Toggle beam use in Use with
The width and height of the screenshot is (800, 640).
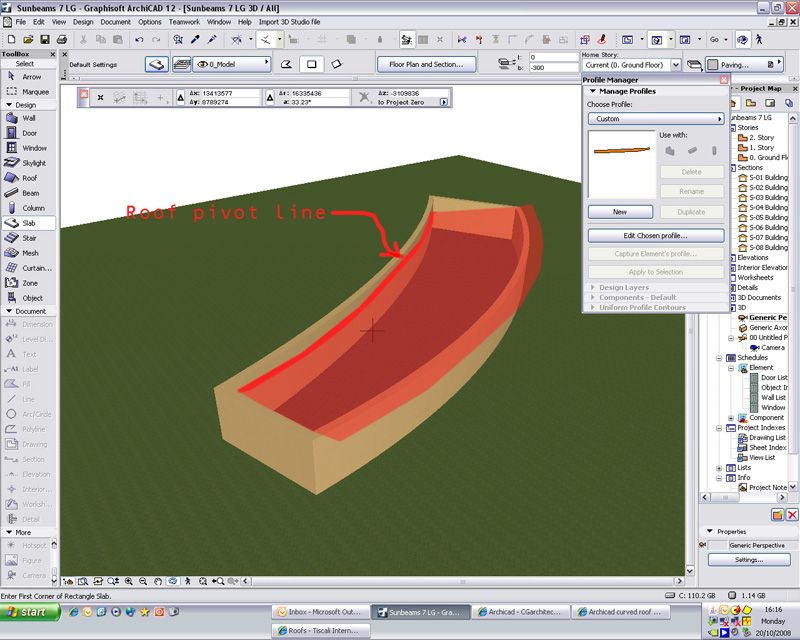tap(692, 151)
